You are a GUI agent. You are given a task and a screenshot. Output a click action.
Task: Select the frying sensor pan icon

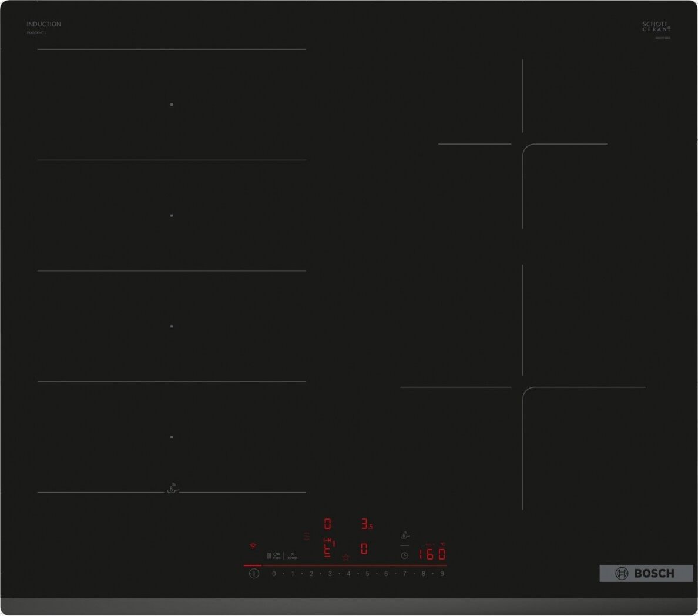(404, 535)
